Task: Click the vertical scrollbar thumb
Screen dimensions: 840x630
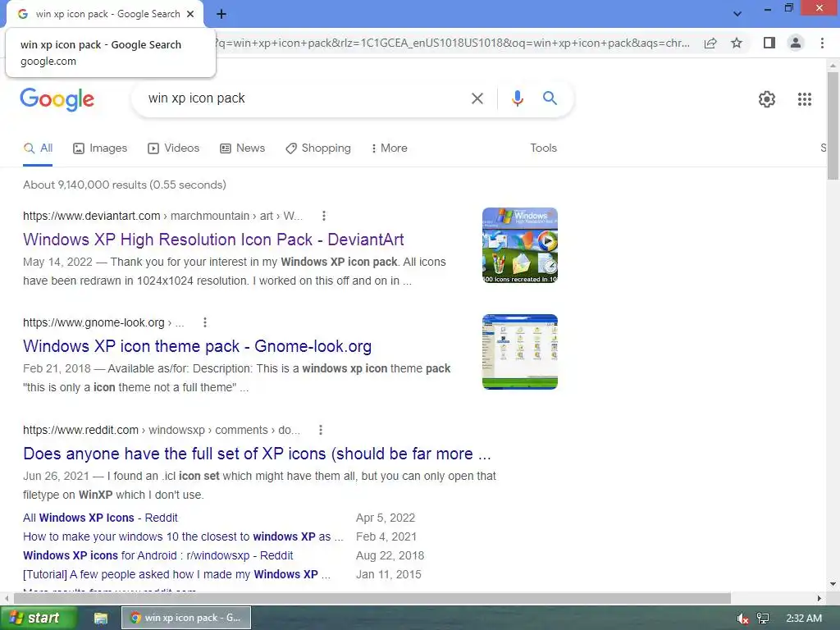Action: point(833,126)
